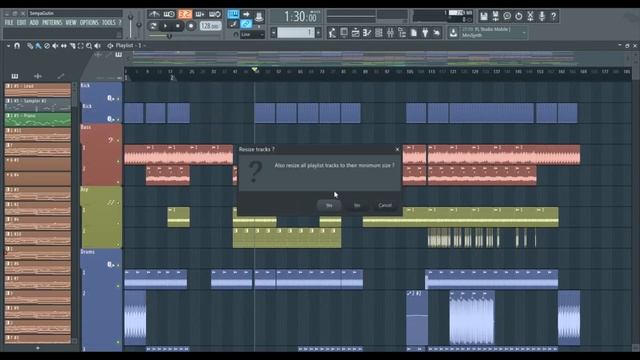Viewport: 640px width, 360px height.
Task: Open the VIEW menu
Action: point(71,22)
